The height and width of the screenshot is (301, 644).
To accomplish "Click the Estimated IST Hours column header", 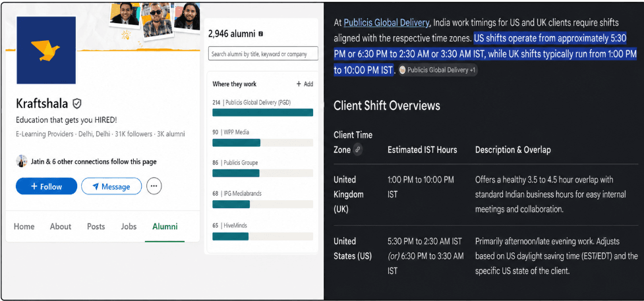I will point(423,150).
